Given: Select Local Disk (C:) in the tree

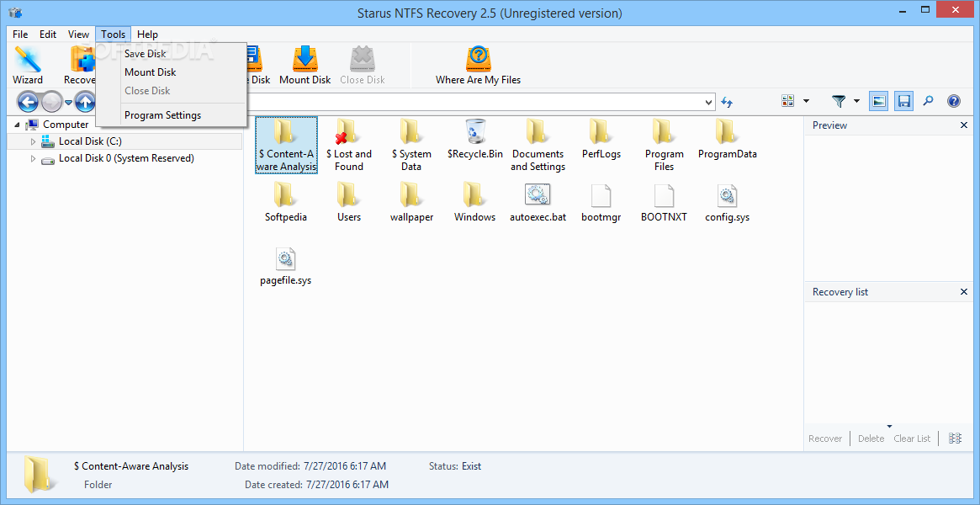Looking at the screenshot, I should tap(90, 142).
